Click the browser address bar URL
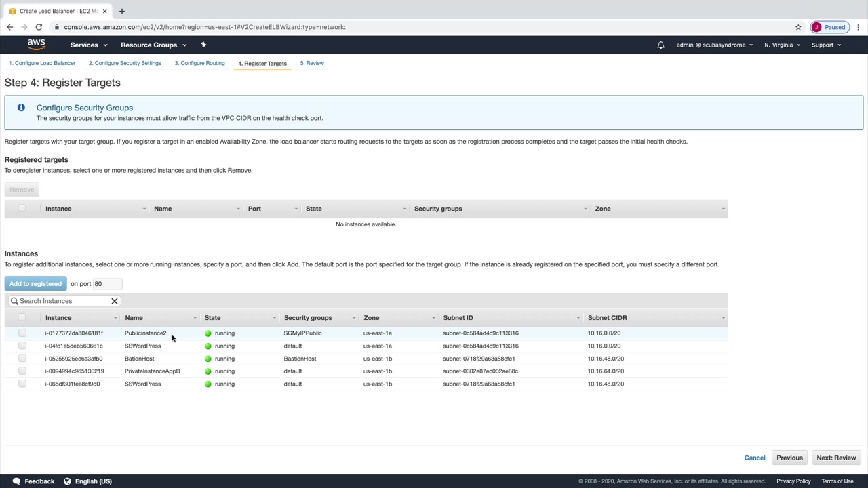 (205, 27)
